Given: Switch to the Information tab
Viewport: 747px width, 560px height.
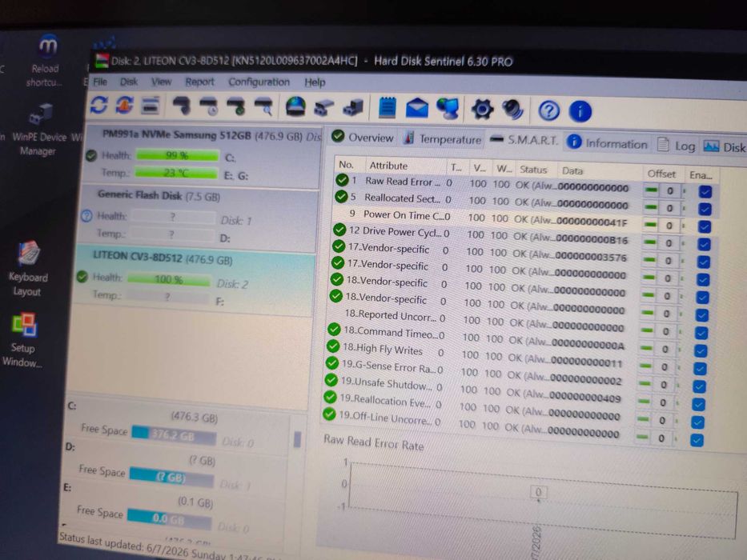Looking at the screenshot, I should [608, 143].
